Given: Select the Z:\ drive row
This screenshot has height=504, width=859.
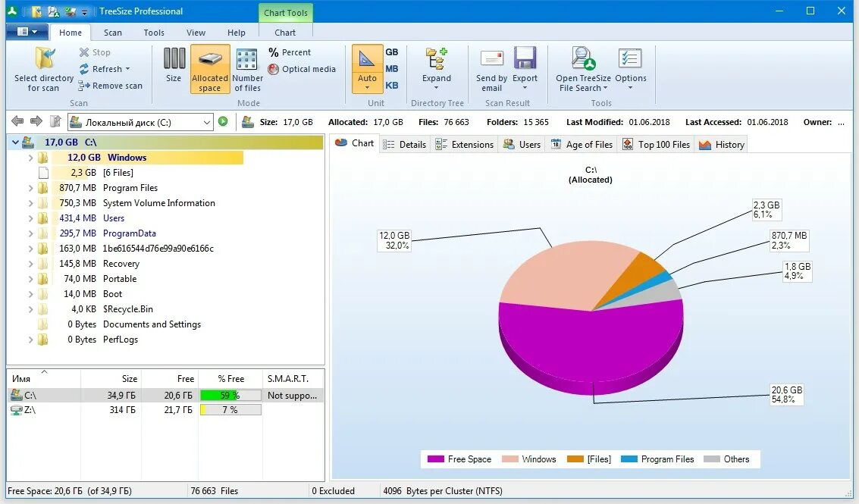Looking at the screenshot, I should [x=165, y=410].
